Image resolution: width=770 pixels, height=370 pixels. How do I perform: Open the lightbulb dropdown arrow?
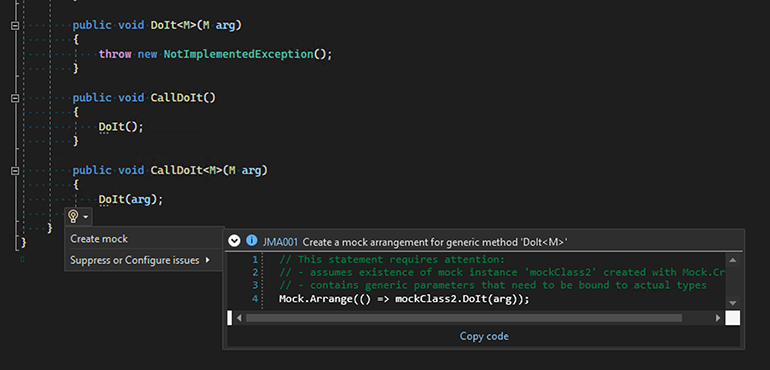[86, 217]
